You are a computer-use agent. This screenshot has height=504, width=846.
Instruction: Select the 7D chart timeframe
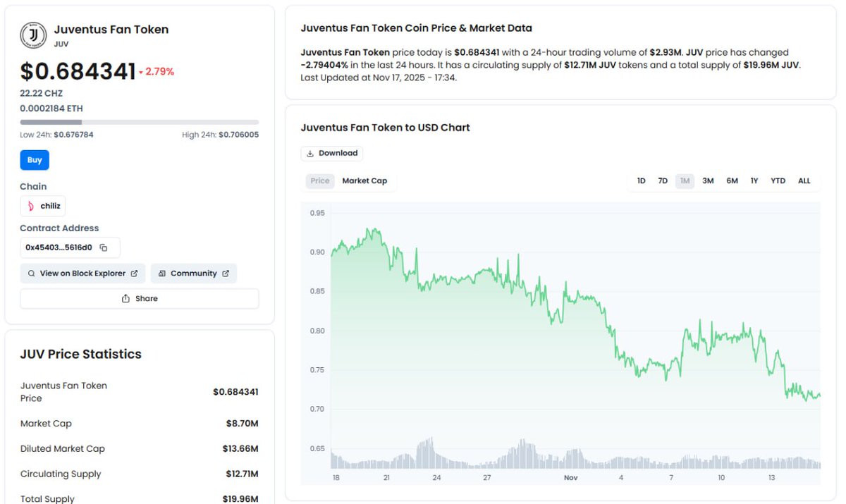point(663,181)
